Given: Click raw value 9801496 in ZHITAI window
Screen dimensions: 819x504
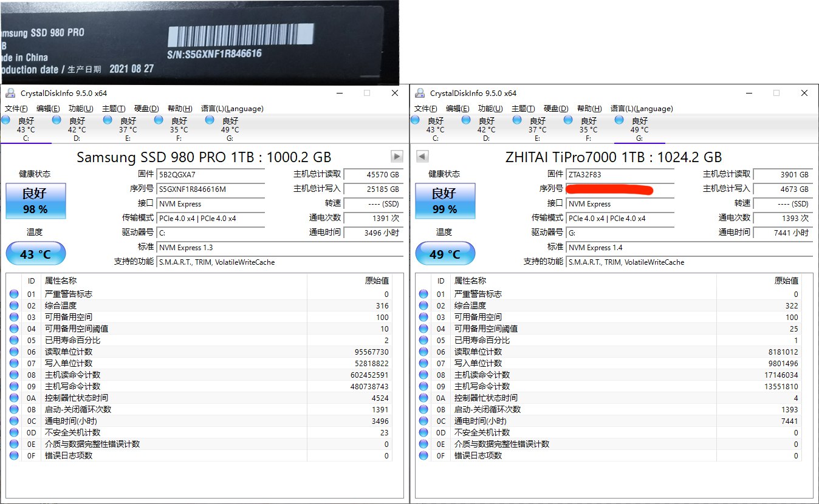Looking at the screenshot, I should (x=783, y=364).
